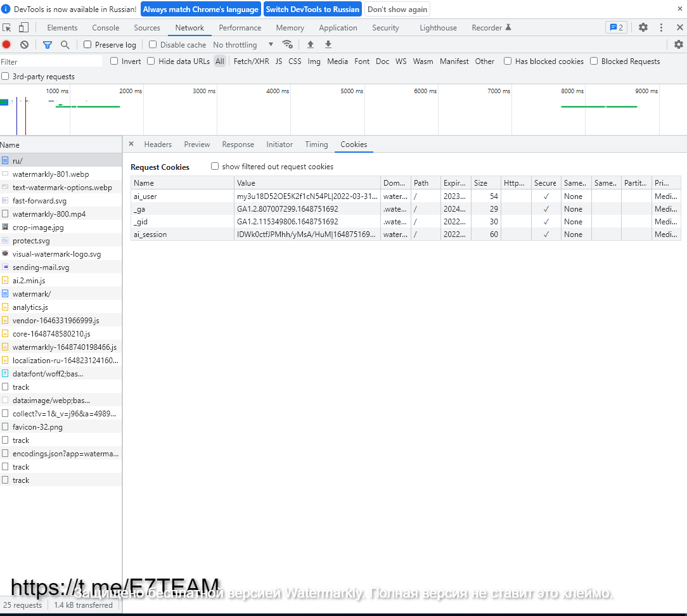The height and width of the screenshot is (616, 687).
Task: Import HAR file upload arrow
Action: pos(310,44)
